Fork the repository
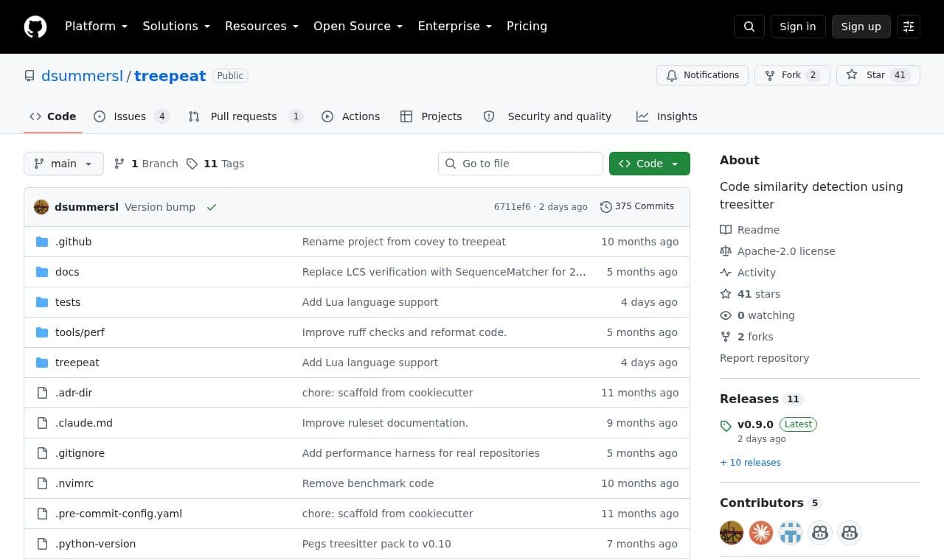This screenshot has width=944, height=560. tap(792, 75)
